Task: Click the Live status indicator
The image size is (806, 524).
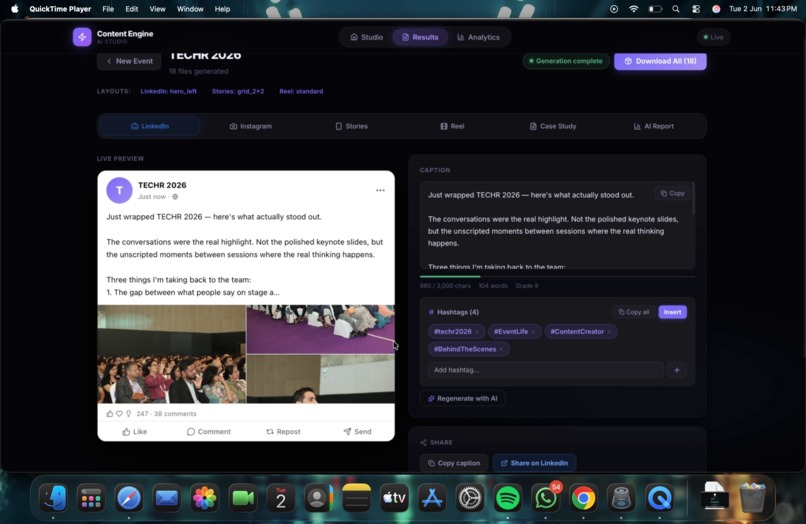Action: (x=713, y=37)
